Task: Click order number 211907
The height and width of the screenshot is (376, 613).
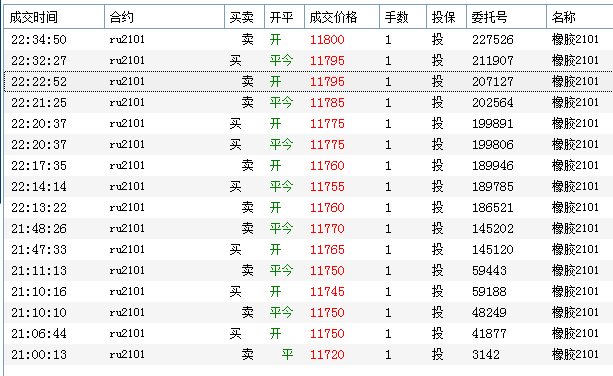Action: pyautogui.click(x=493, y=61)
